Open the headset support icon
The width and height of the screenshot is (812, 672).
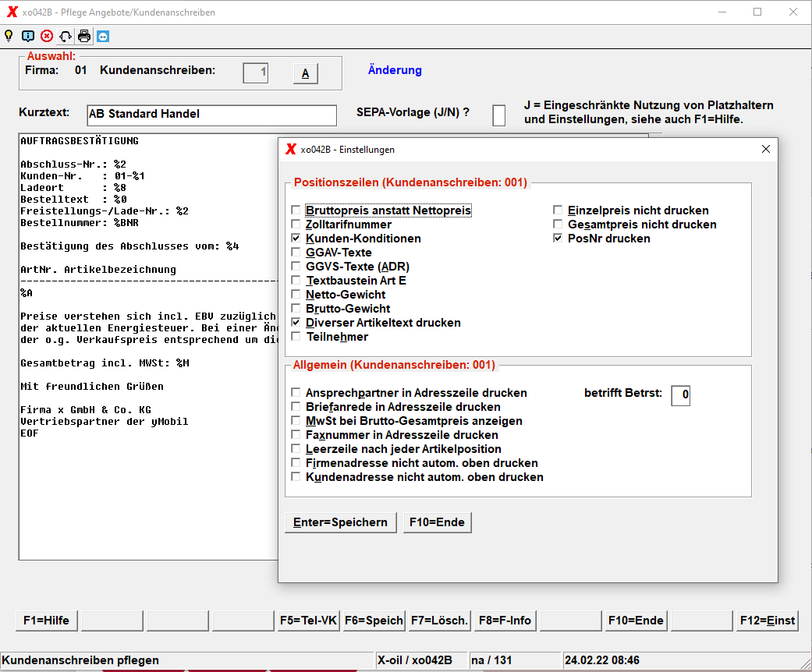tap(66, 36)
